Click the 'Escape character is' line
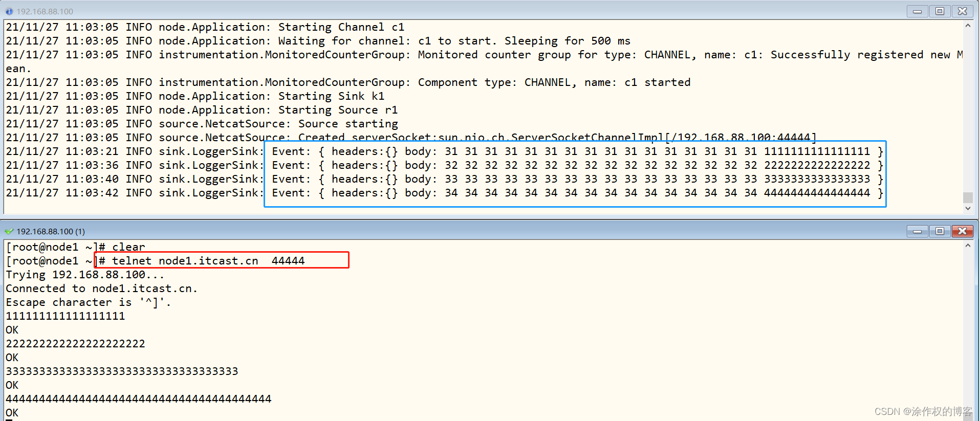Image resolution: width=980 pixels, height=421 pixels. tap(88, 302)
